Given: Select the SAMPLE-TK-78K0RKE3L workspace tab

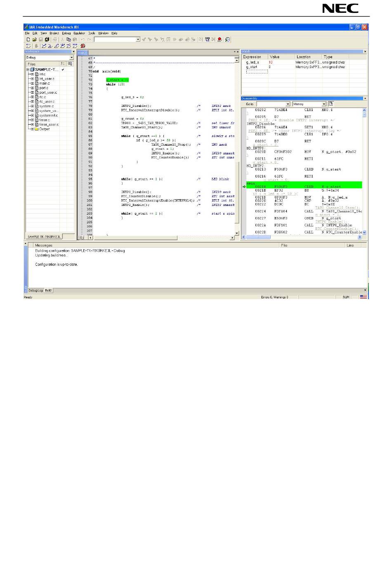Looking at the screenshot, I should tap(44, 237).
